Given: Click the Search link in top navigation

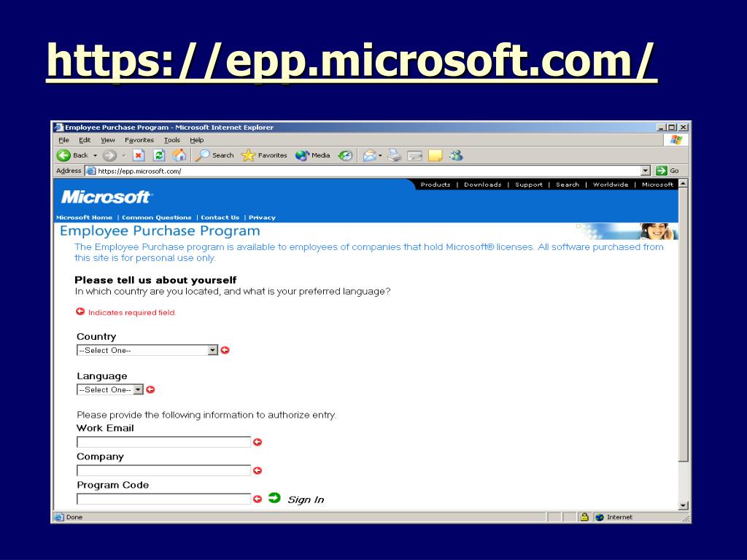Looking at the screenshot, I should [568, 184].
